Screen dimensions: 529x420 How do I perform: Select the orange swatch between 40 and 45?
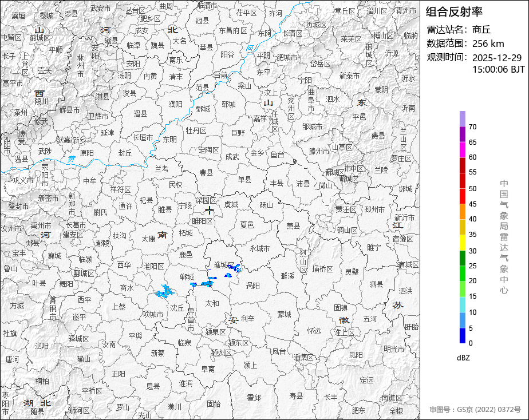463,212
